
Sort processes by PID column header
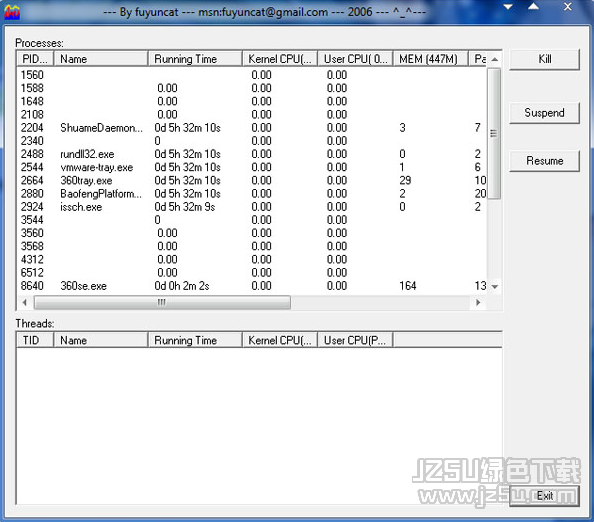coord(35,59)
